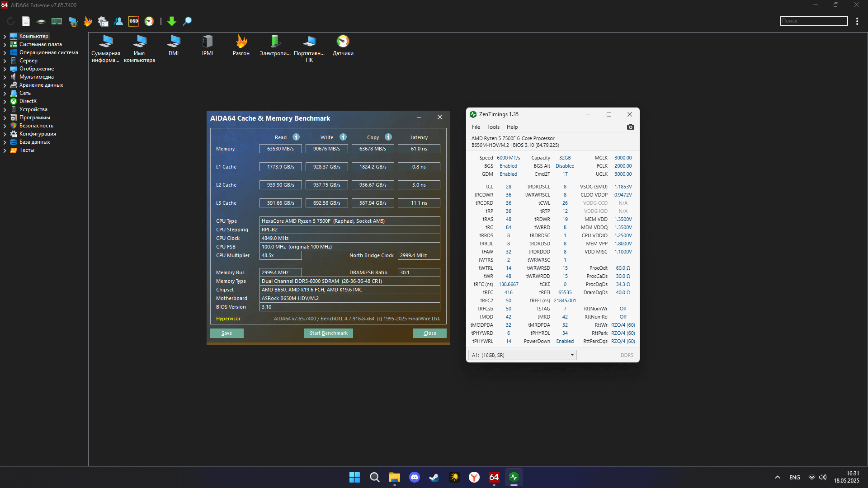Open the Help menu in ZenTimings
This screenshot has height=488, width=868.
(512, 127)
